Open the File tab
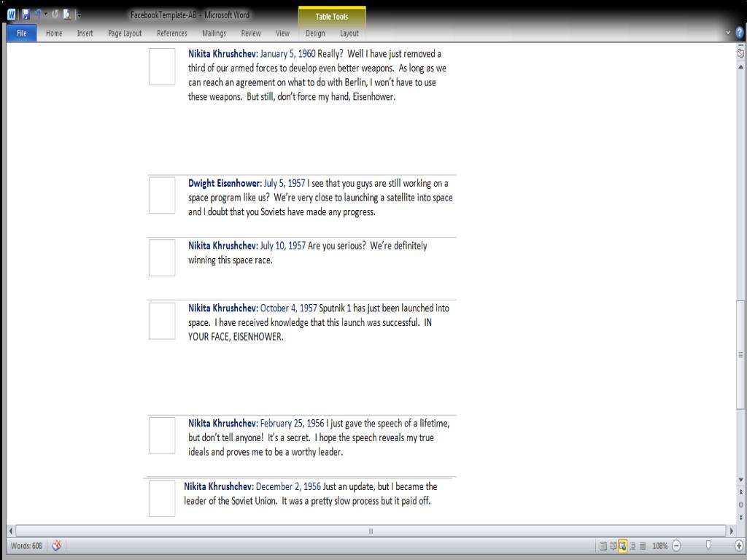The width and height of the screenshot is (747, 560). point(21,34)
